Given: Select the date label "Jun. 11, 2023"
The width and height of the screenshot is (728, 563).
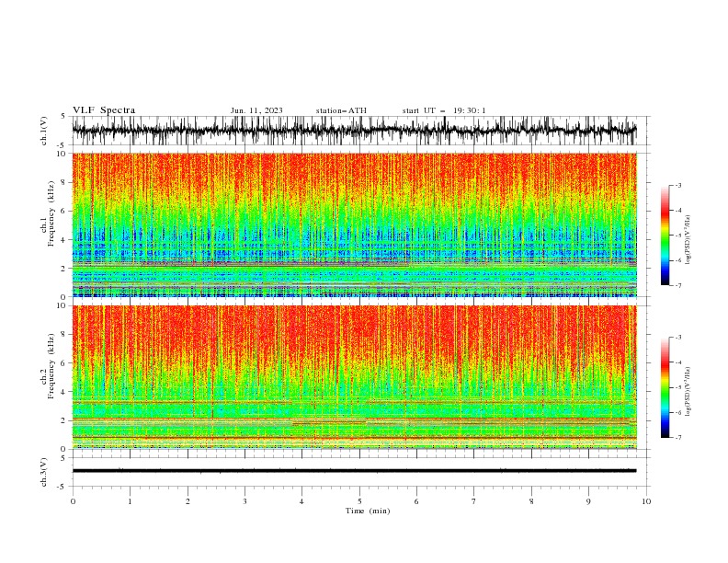Looking at the screenshot, I should (x=256, y=110).
